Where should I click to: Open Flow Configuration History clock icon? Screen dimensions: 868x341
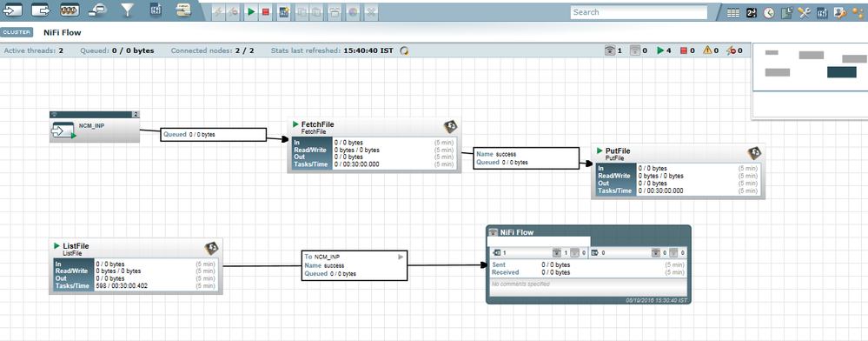coord(769,13)
